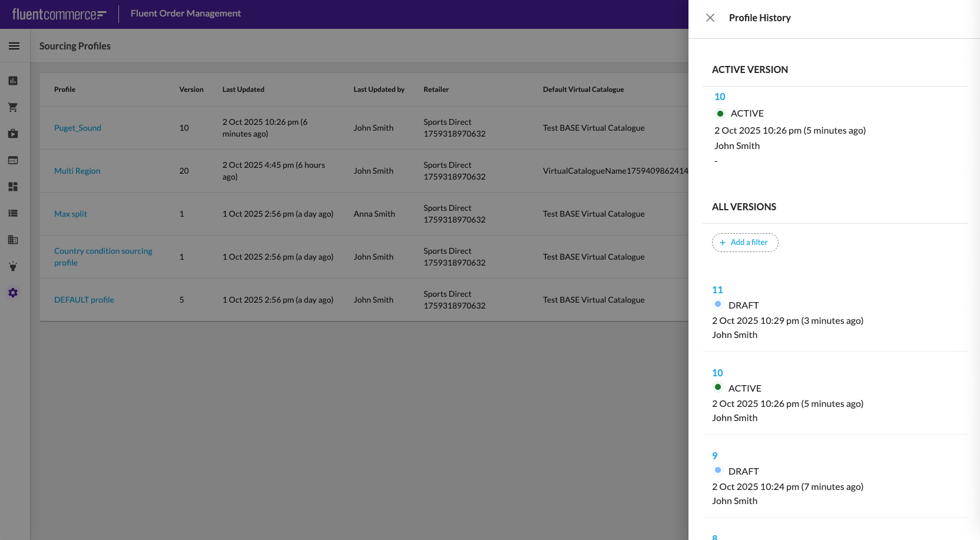Click the card layout icon in sidebar
Viewport: 980px width, 540px height.
click(x=13, y=160)
